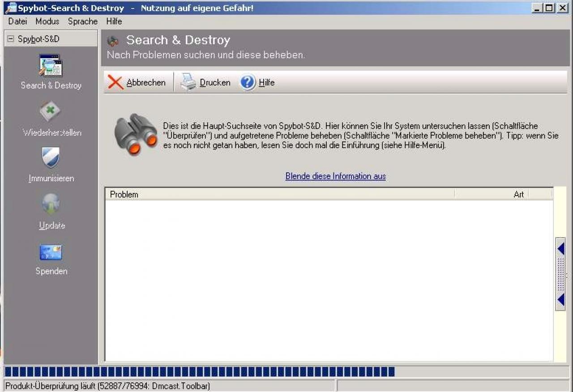Open the Update globe icon

[51, 204]
